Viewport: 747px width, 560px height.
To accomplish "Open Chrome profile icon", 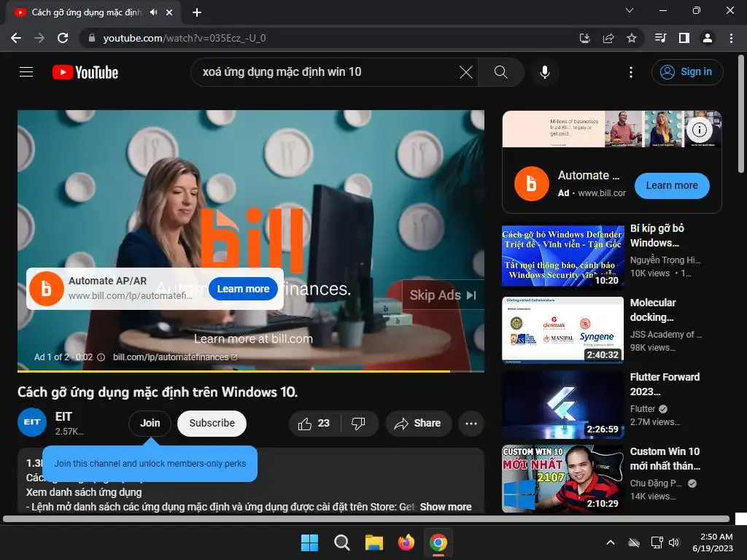I will click(x=708, y=38).
